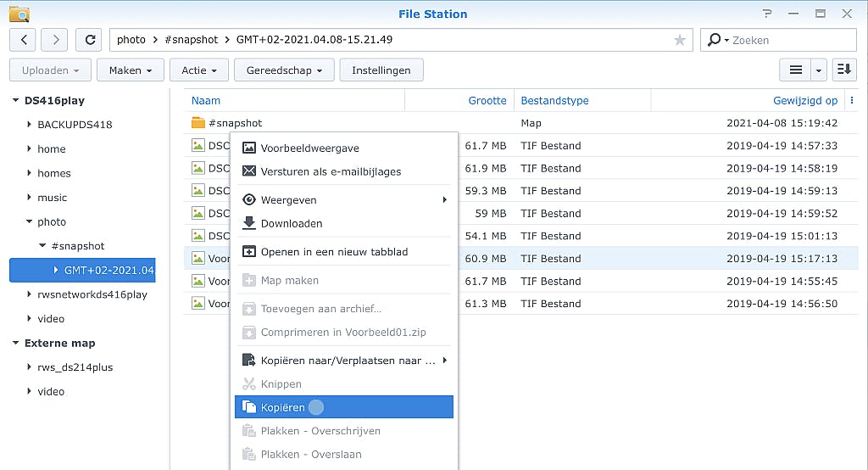
Task: Choose Kopiëren from the context menu
Action: pyautogui.click(x=282, y=407)
